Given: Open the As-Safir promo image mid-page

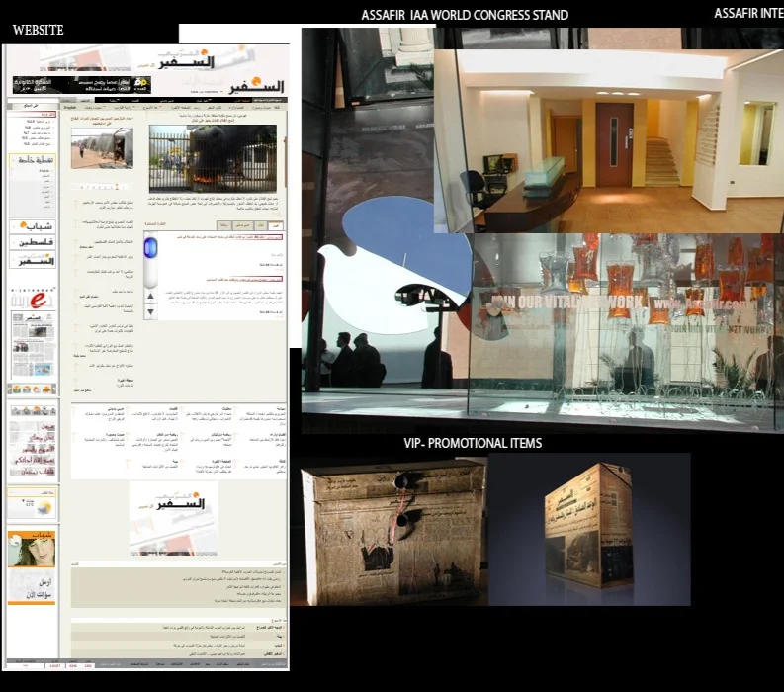Looking at the screenshot, I should [173, 518].
